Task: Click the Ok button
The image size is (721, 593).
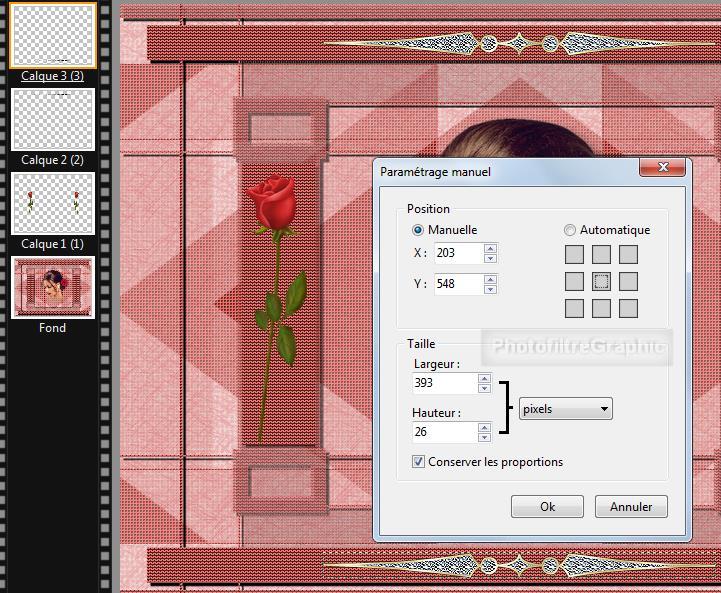Action: tap(547, 507)
